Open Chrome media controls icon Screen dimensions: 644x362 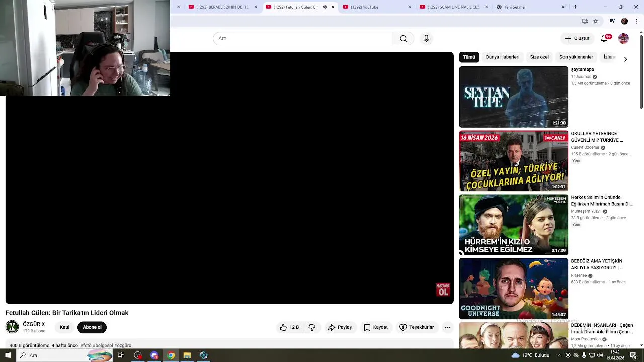pyautogui.click(x=612, y=21)
